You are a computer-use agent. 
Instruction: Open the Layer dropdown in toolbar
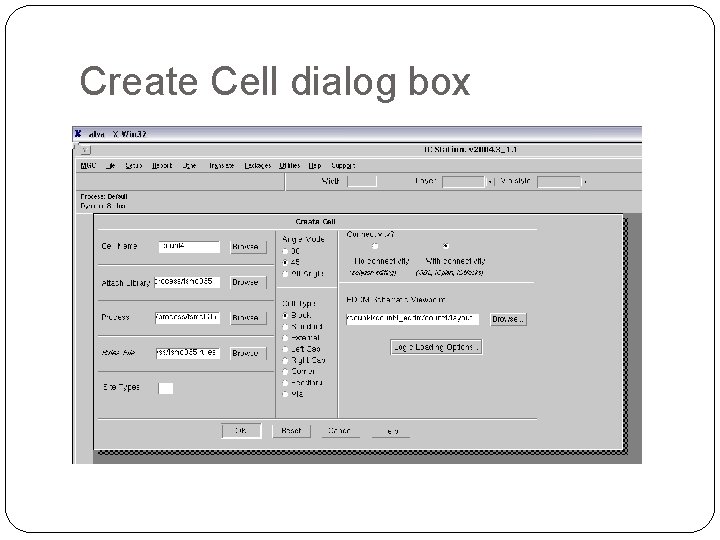[490, 182]
